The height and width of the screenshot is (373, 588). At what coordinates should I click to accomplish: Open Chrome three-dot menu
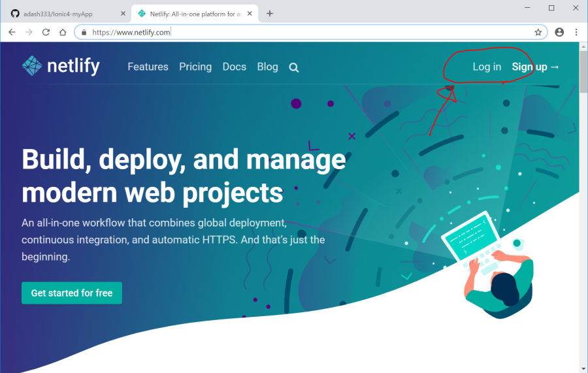(576, 32)
